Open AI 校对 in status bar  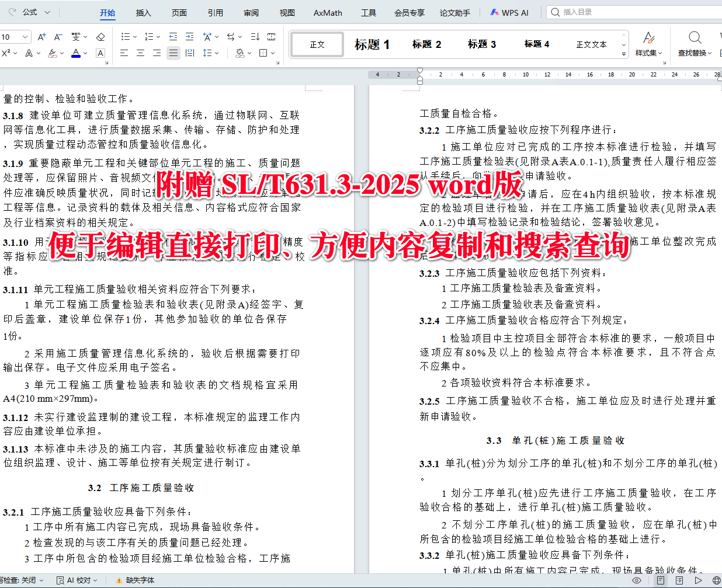[x=77, y=580]
